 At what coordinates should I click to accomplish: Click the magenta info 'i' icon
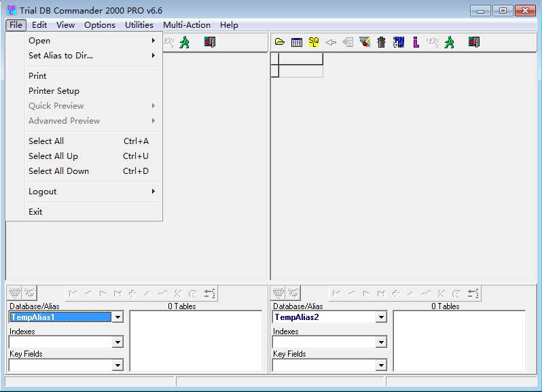tap(416, 42)
